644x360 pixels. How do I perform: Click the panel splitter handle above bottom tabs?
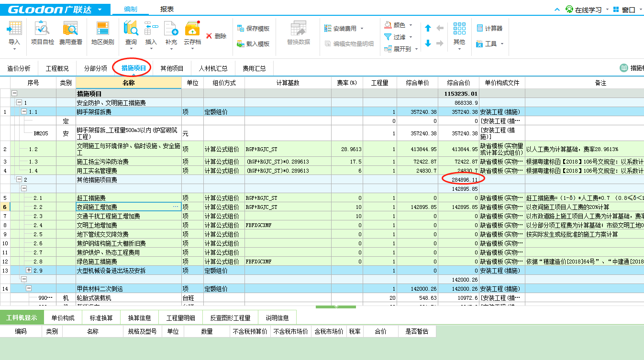[x=336, y=306]
